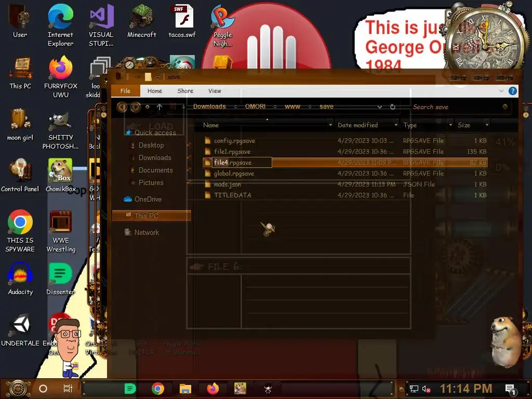Open ChomikBox hamster taskbar icon
The height and width of the screenshot is (399, 532).
click(x=240, y=389)
